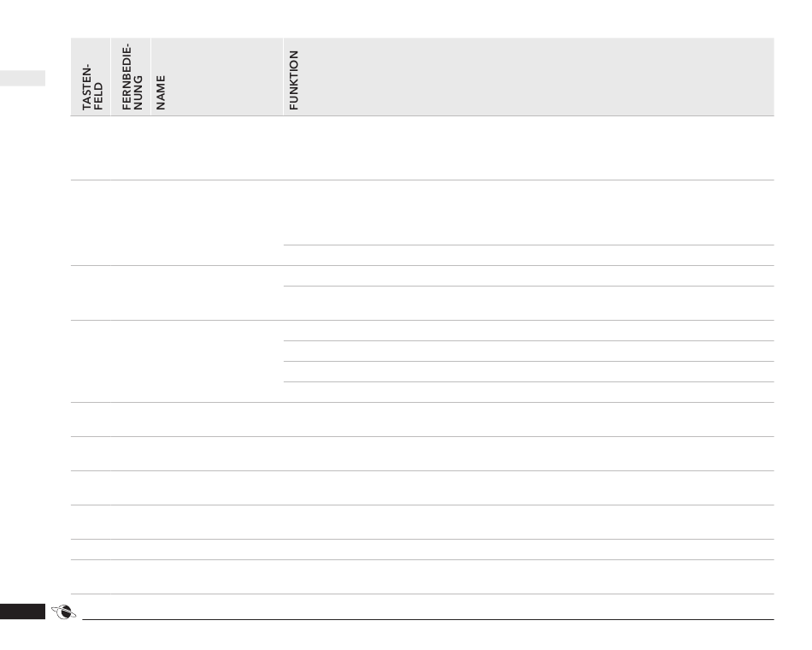Click the first empty FUNKTION cell below the header
Viewport: 812px width, 650px height.
529,148
